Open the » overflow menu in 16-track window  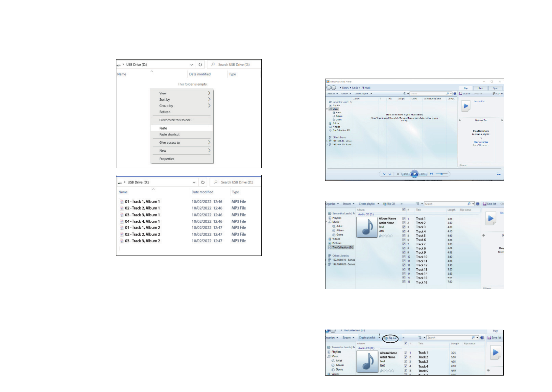(401, 204)
